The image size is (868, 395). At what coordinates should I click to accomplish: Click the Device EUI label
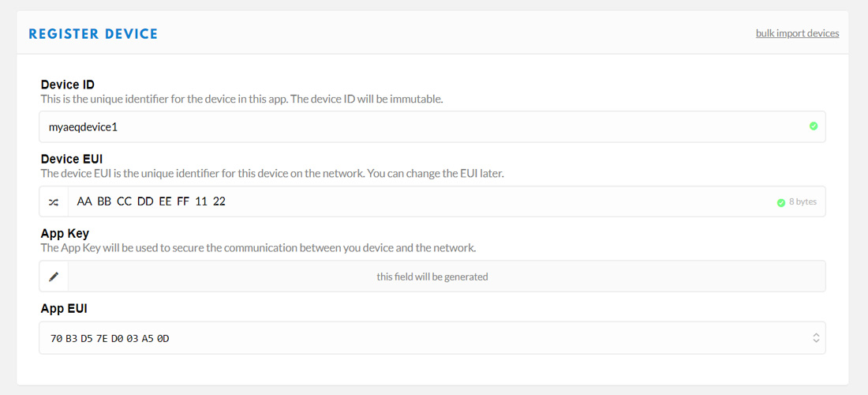click(x=71, y=159)
